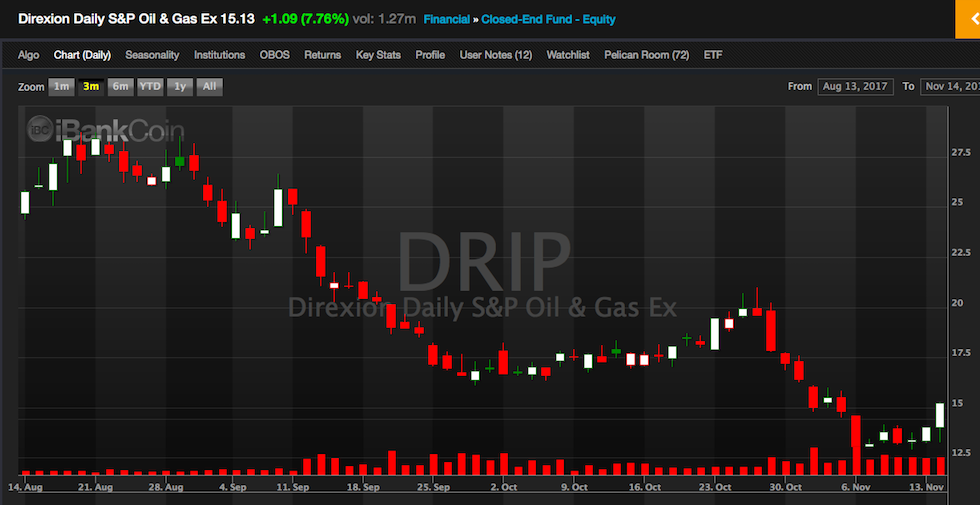Viewport: 980px width, 505px height.
Task: Click the last white candlestick near 15
Action: (939, 416)
